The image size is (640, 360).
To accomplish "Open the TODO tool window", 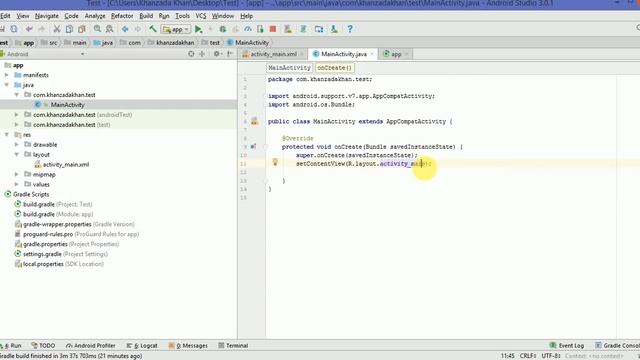I will [x=43, y=345].
